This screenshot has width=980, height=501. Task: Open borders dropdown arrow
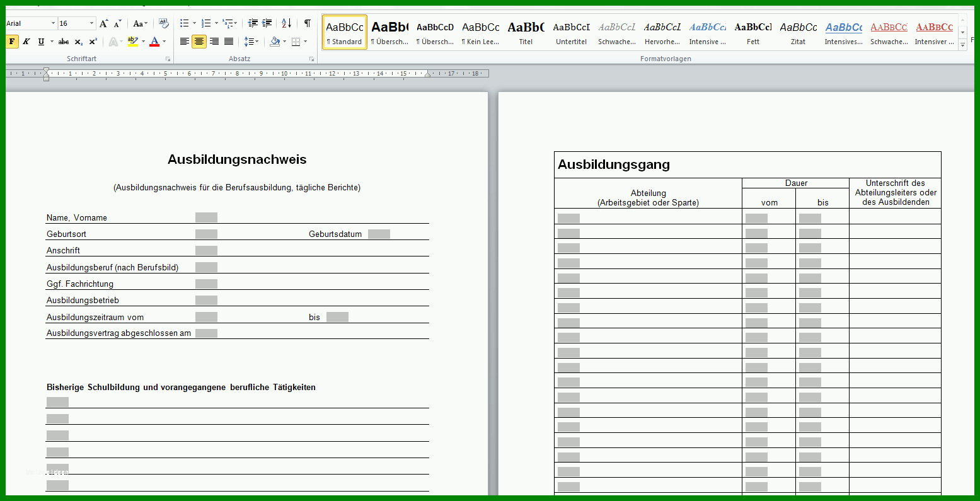(305, 42)
